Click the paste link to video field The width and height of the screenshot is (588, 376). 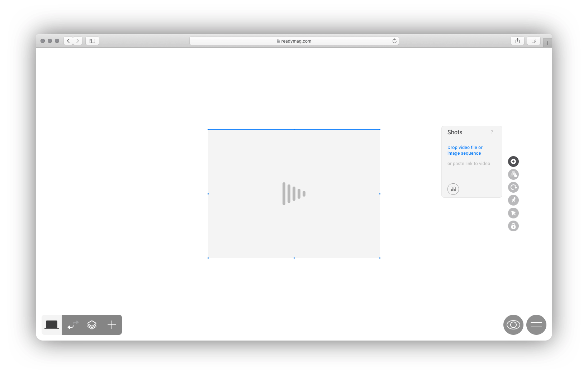tap(469, 164)
